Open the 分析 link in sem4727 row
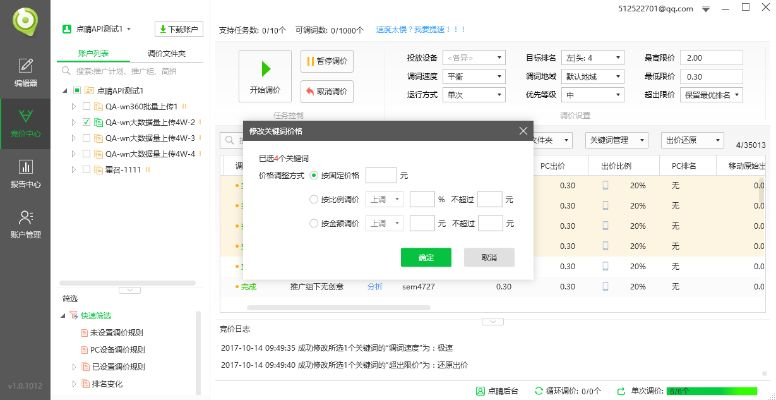Viewport: 776px width, 400px height. [x=375, y=286]
